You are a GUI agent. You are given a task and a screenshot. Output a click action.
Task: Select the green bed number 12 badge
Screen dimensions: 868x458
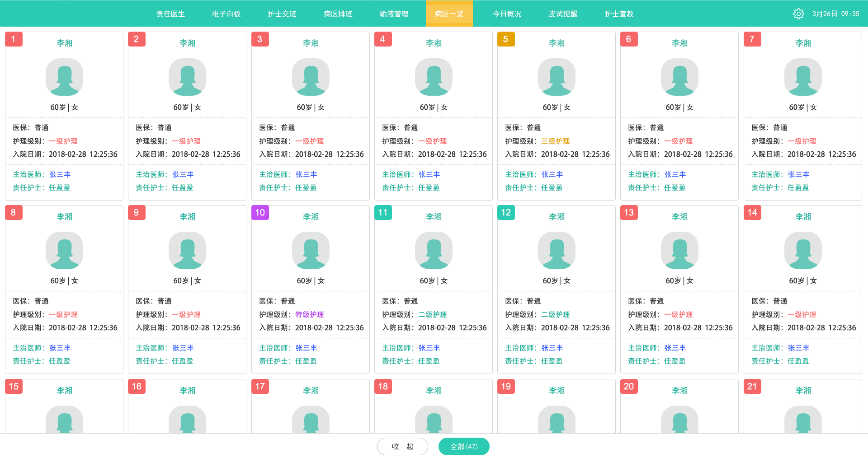coord(506,212)
